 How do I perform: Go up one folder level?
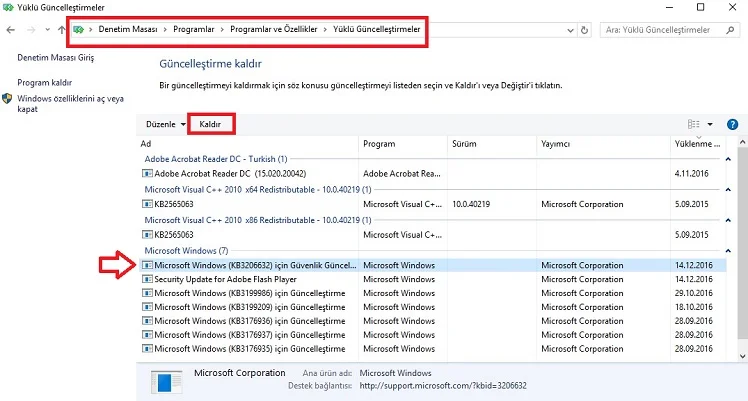[x=62, y=30]
